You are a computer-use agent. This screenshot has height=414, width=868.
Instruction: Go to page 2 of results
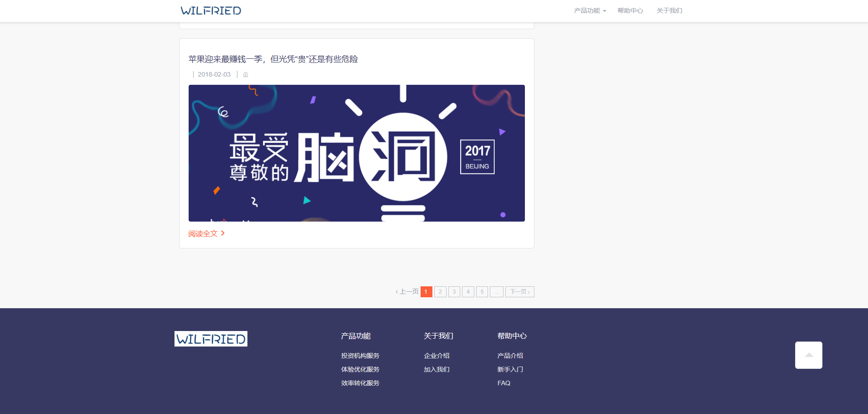[440, 292]
